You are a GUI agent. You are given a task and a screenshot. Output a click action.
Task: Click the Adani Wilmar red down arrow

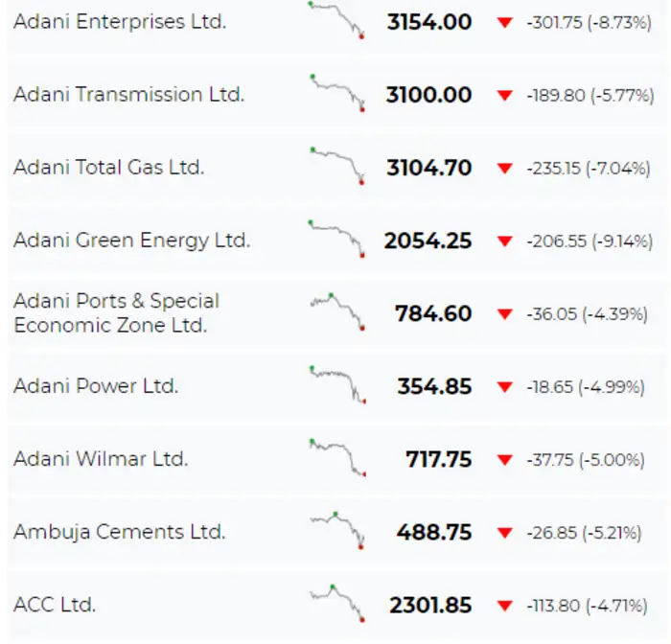[505, 460]
